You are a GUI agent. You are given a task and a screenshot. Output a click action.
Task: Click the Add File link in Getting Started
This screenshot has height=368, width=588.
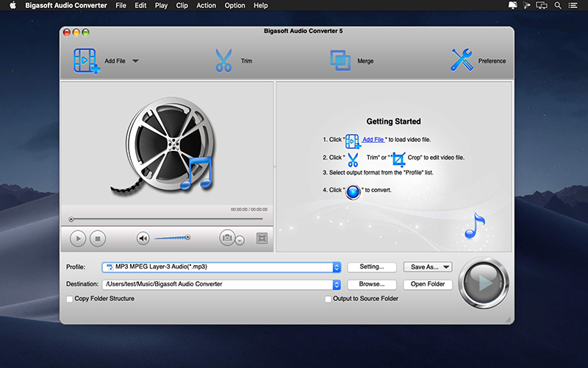pos(373,139)
